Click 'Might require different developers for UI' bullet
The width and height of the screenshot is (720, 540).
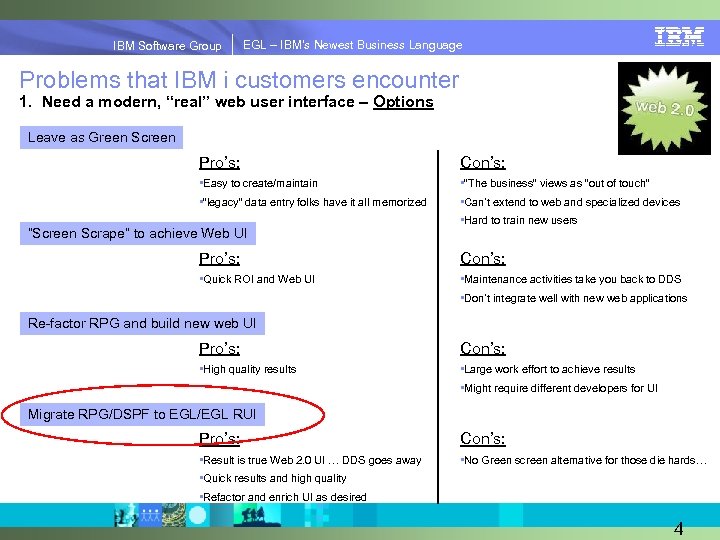pos(560,388)
